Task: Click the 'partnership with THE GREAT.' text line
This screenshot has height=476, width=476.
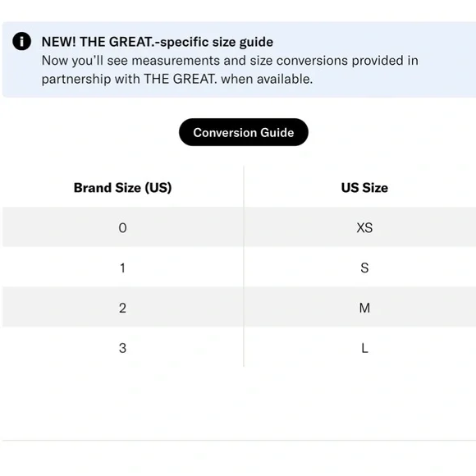Action: point(129,79)
